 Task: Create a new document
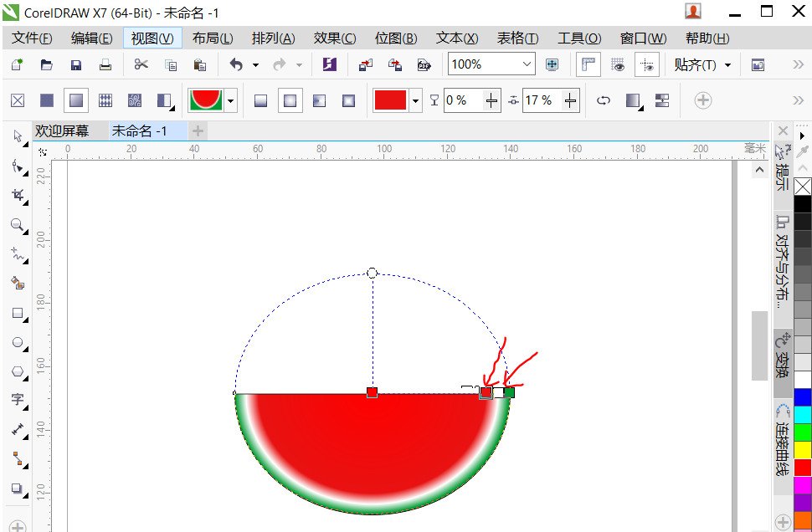(17, 64)
